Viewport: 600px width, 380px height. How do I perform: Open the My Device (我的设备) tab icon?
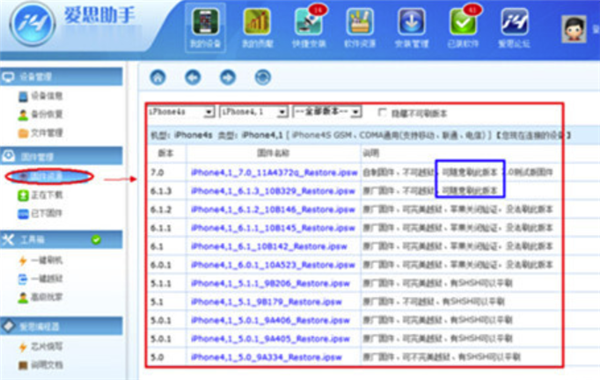coord(205,28)
